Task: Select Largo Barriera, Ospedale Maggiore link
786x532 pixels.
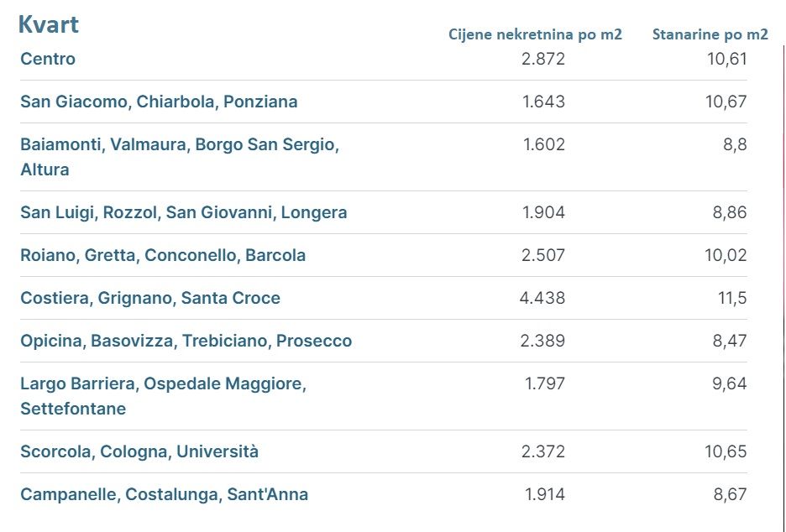Action: coord(163,383)
